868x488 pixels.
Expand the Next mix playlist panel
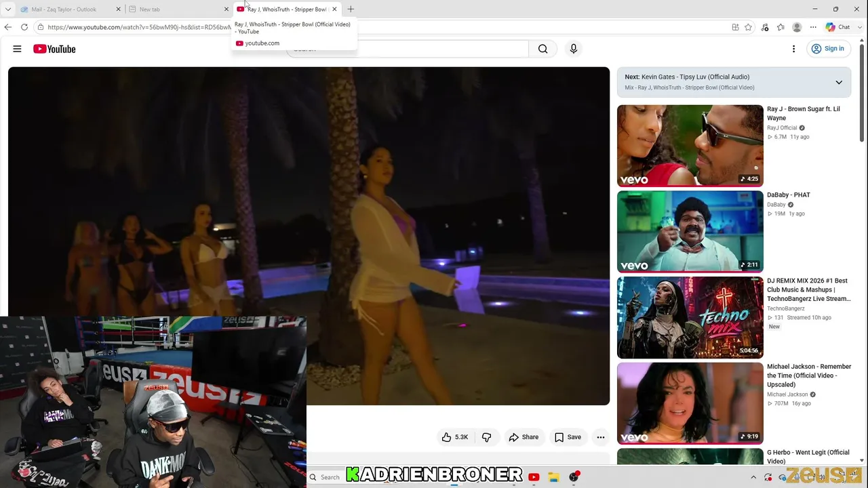tap(839, 82)
